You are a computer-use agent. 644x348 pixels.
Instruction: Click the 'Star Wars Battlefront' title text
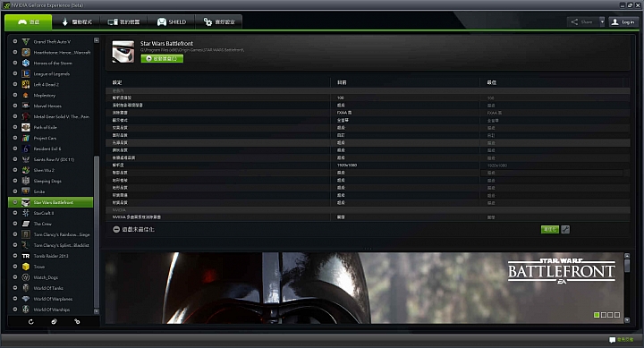coord(166,43)
